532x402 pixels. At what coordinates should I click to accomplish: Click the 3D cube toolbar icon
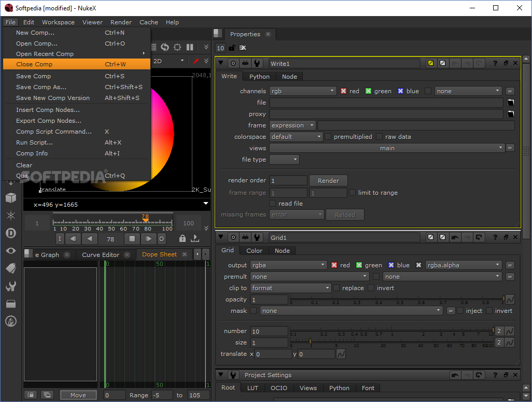point(11,197)
